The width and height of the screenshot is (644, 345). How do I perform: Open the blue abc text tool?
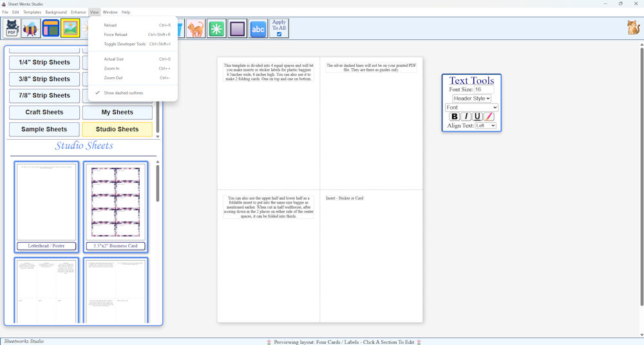click(258, 28)
